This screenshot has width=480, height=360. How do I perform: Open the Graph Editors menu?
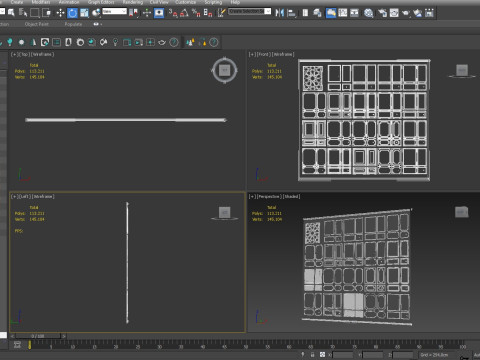[x=101, y=2]
